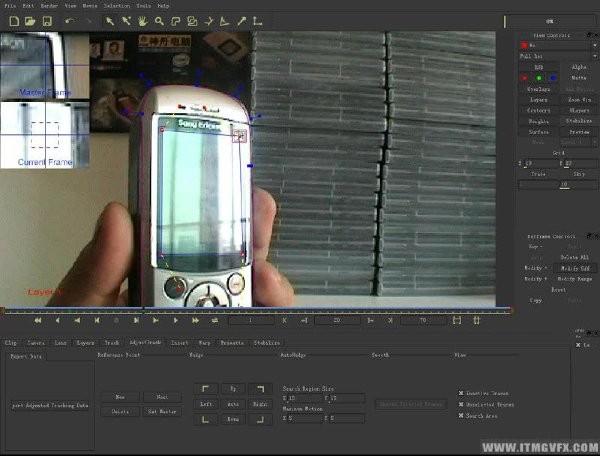Open the Tools menu

(x=143, y=6)
